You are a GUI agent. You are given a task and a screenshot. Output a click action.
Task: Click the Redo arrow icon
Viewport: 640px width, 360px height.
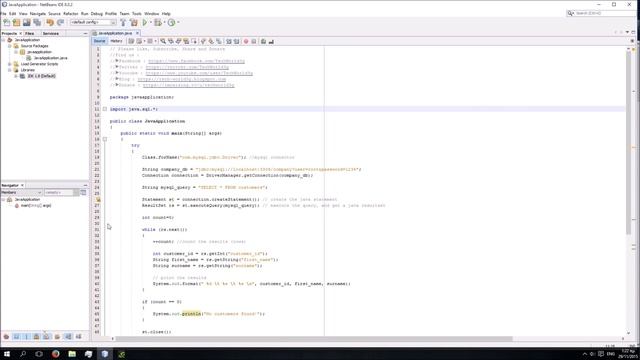[x=60, y=22]
